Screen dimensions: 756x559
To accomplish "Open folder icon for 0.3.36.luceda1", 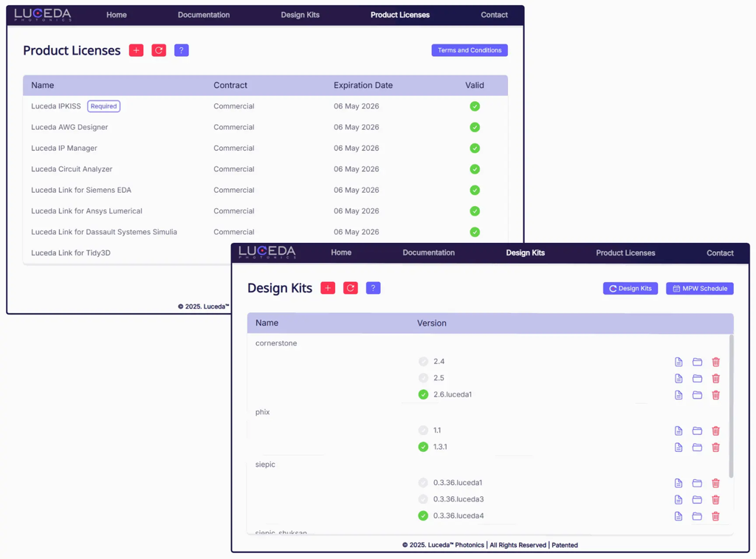I will (697, 483).
